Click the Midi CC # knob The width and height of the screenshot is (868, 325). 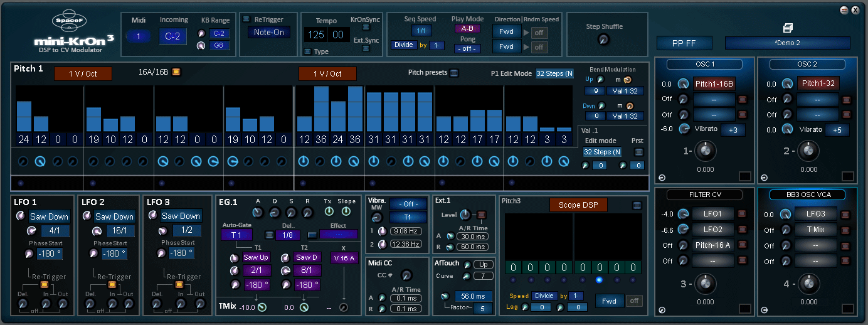point(406,275)
